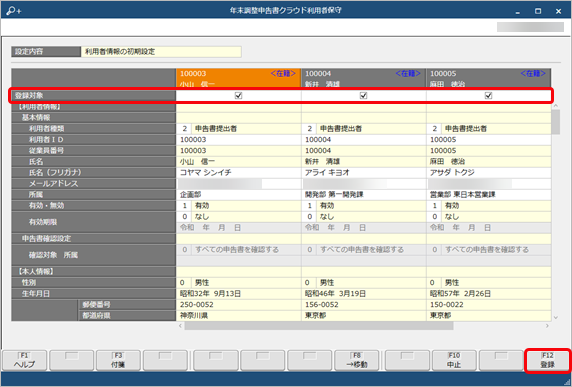Click 利用者種類 cell for employee 100005
Viewport: 572px width, 387px height.
click(x=488, y=128)
